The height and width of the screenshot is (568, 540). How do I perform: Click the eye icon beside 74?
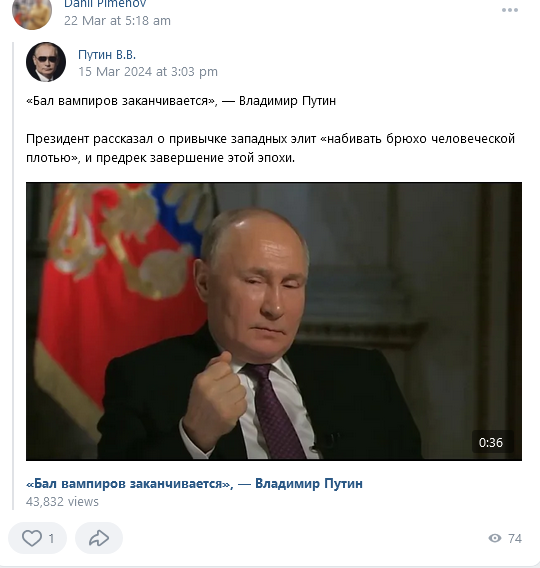click(495, 538)
